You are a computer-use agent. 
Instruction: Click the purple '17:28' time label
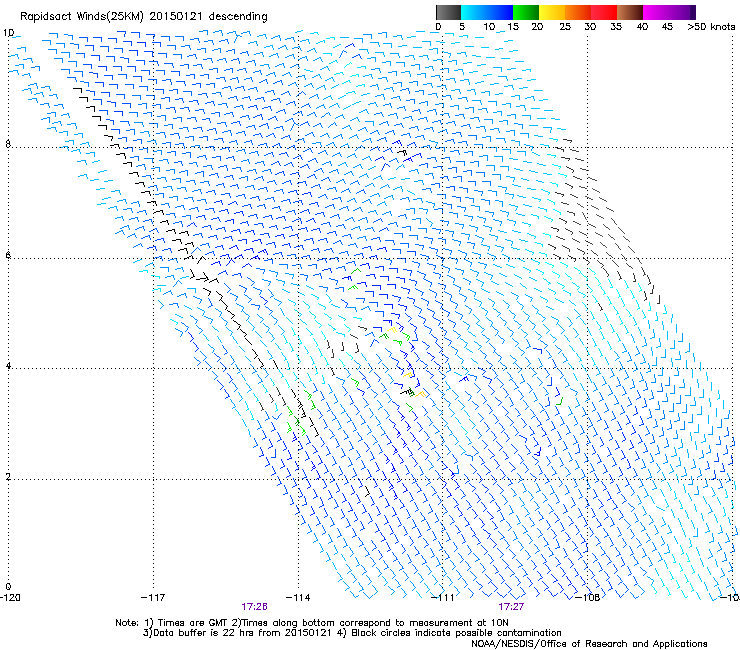[x=254, y=607]
